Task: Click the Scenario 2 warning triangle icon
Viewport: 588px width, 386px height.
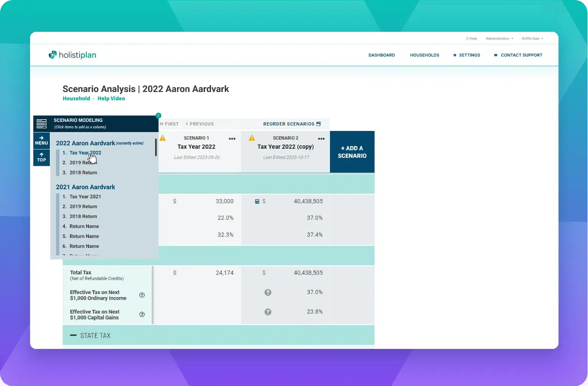Action: click(x=252, y=138)
